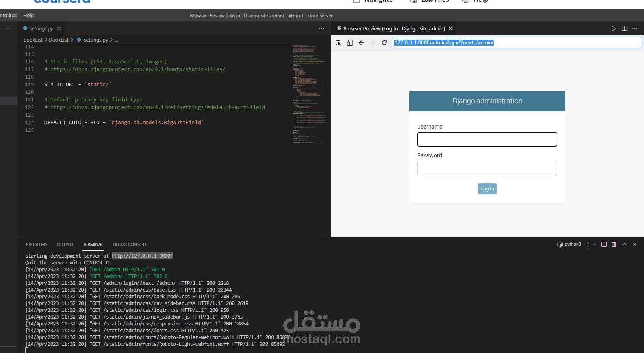
Task: Close the bottom terminal panel
Action: click(635, 244)
